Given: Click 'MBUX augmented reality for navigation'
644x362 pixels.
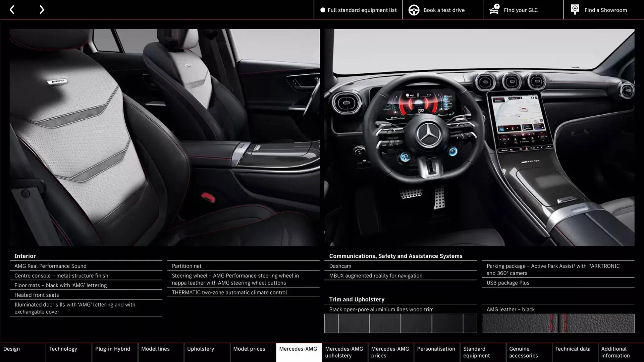Looking at the screenshot, I should point(376,276).
